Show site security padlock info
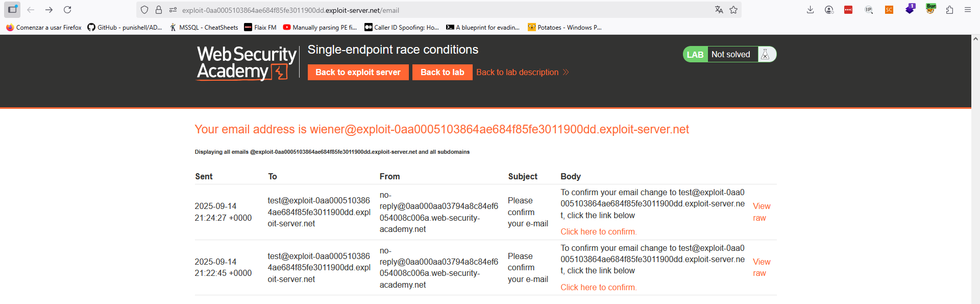This screenshot has height=304, width=980. (x=159, y=10)
